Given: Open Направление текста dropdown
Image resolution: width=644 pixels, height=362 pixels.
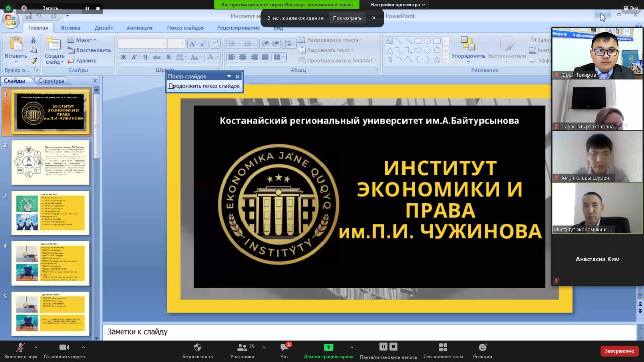Looking at the screenshot, I should [x=331, y=40].
